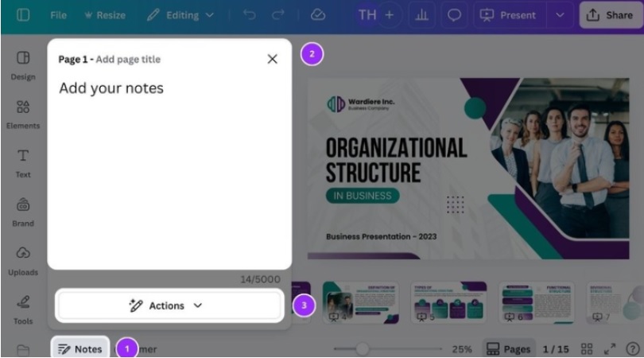Open the Tools panel
This screenshot has width=644, height=358.
coord(23,310)
